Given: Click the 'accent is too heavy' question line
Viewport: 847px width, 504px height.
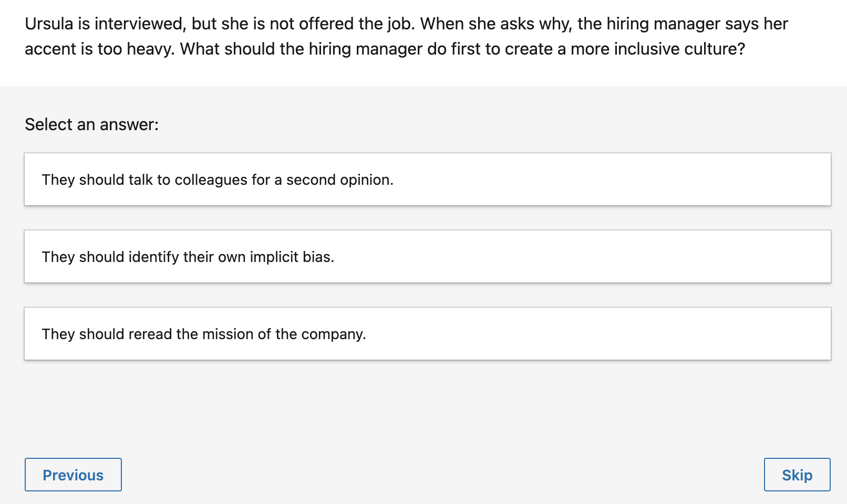Looking at the screenshot, I should (385, 49).
